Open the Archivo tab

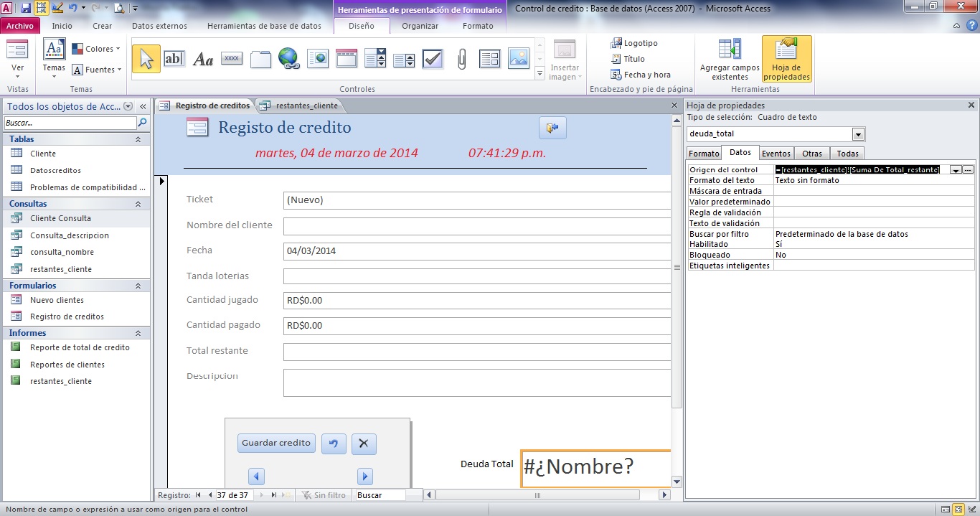(x=20, y=26)
